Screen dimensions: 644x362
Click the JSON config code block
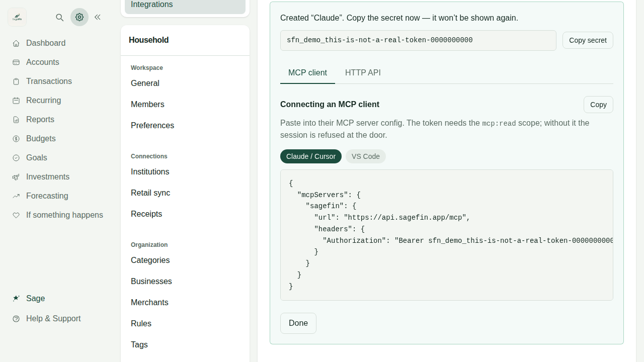tap(447, 235)
